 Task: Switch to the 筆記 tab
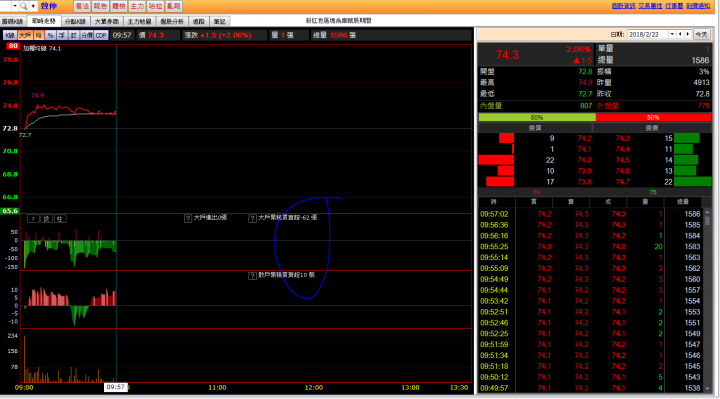219,21
